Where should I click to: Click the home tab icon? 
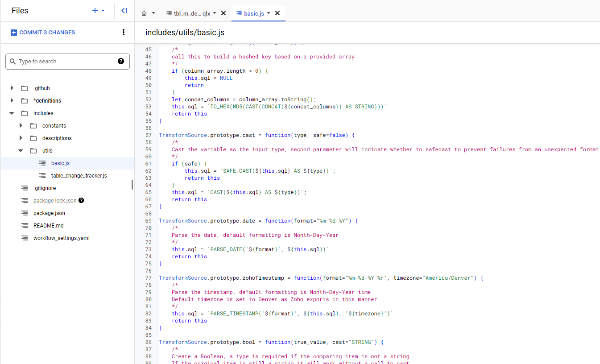[x=144, y=13]
